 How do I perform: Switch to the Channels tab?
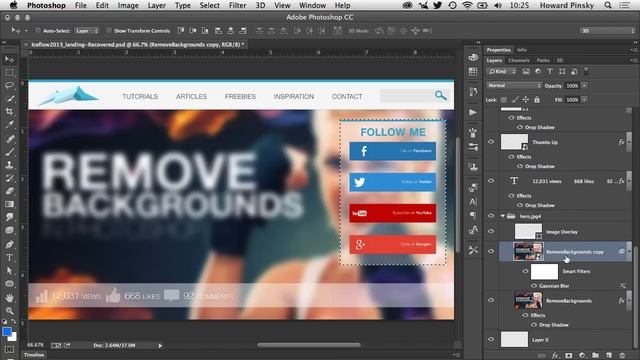tap(519, 60)
